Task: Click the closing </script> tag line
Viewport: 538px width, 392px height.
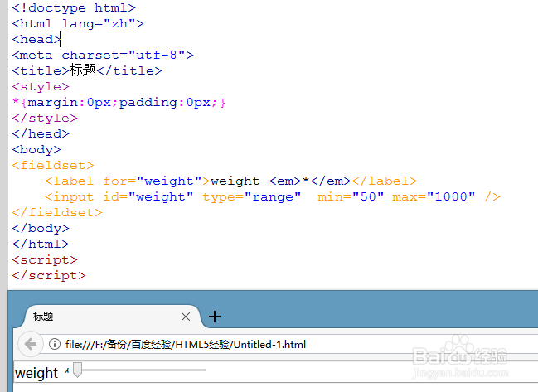Action: coord(49,275)
